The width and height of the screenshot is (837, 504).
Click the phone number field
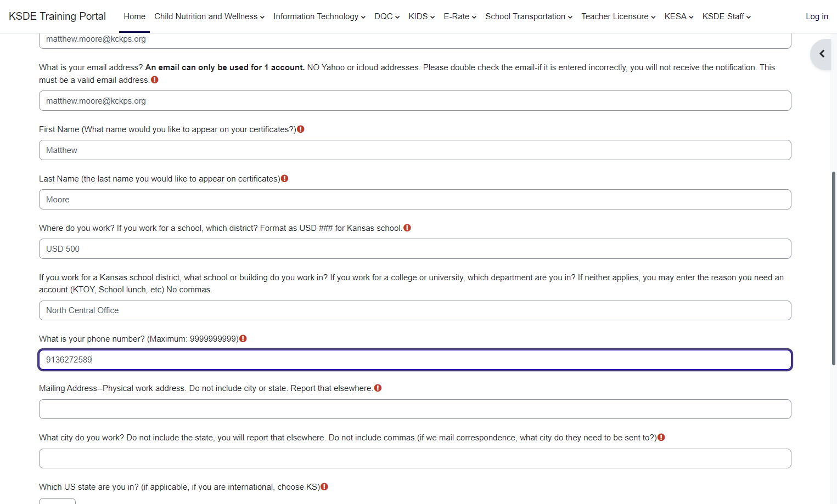point(415,360)
